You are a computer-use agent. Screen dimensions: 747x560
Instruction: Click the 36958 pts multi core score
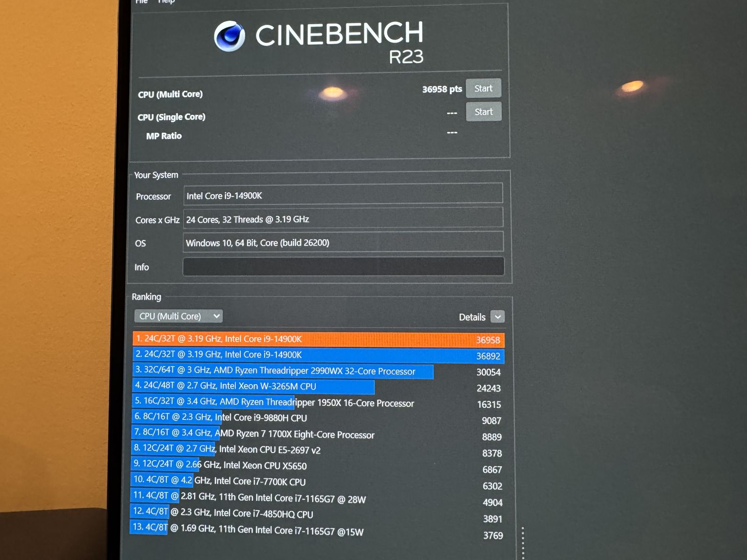[x=442, y=89]
